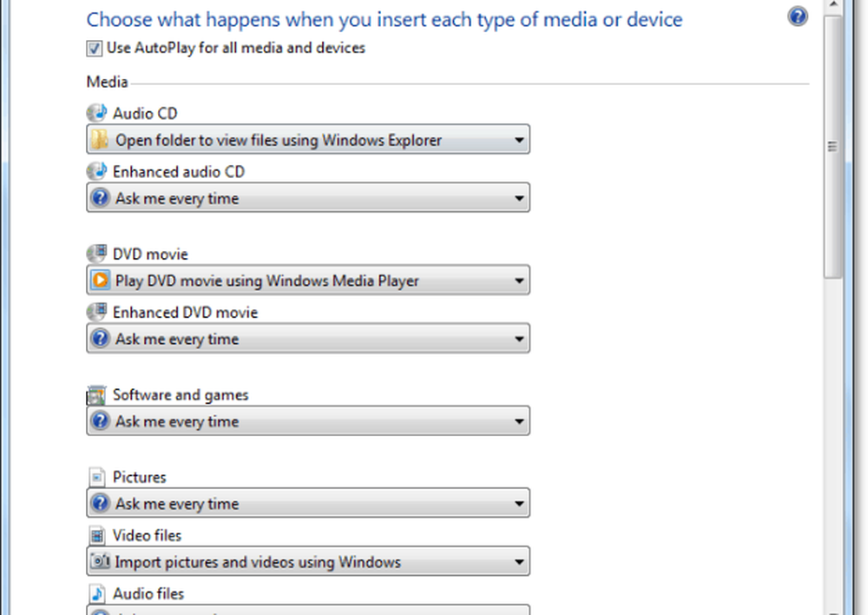Click the scrollbar up arrow

pyautogui.click(x=832, y=5)
